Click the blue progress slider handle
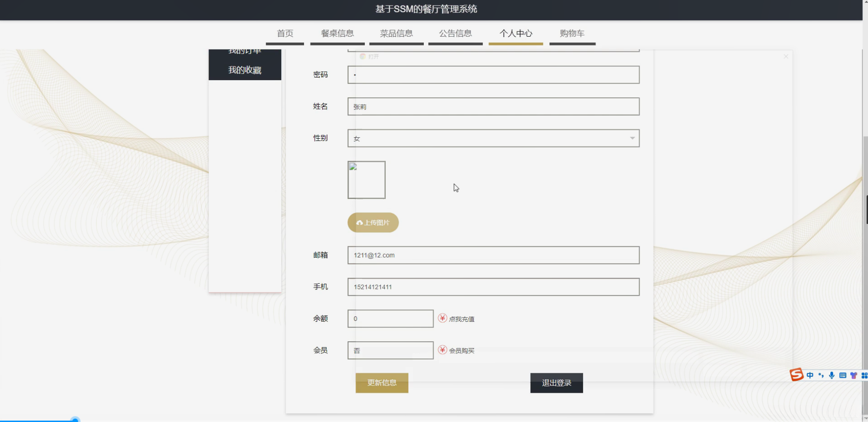This screenshot has height=422, width=868. [x=75, y=420]
